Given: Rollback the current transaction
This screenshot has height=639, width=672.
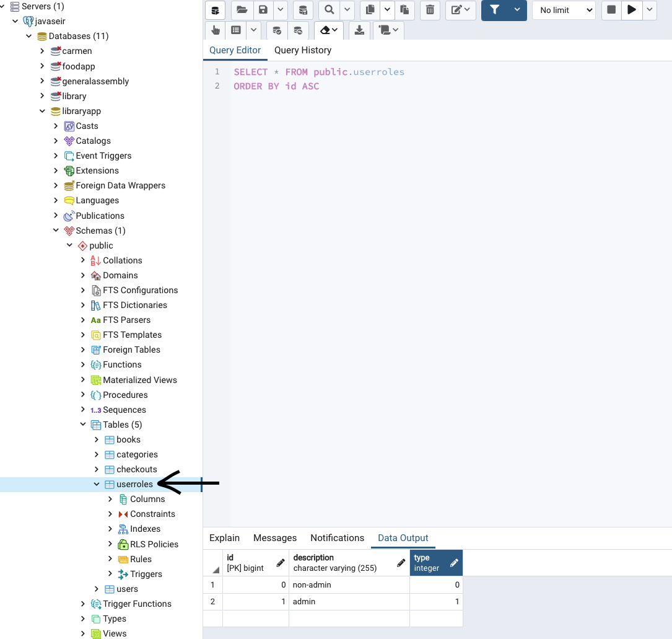Looking at the screenshot, I should (298, 30).
